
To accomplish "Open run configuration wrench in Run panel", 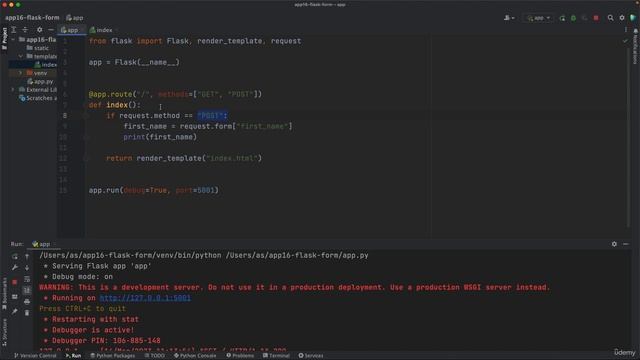I will point(15,267).
